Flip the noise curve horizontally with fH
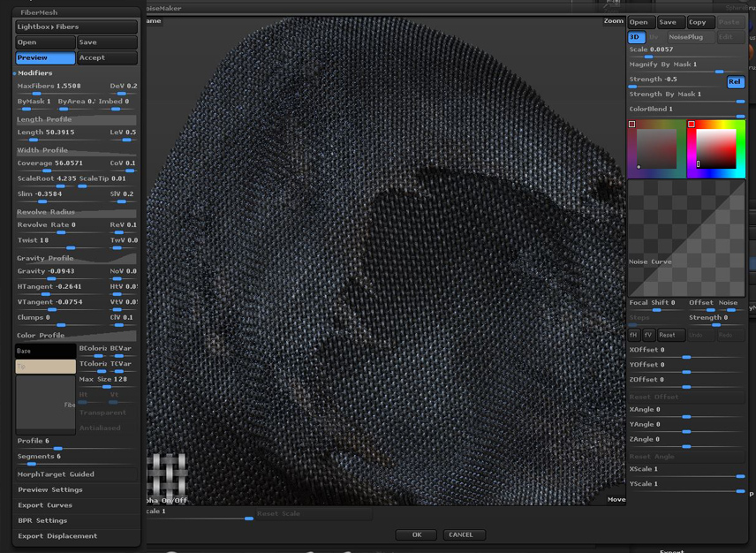 click(x=634, y=335)
